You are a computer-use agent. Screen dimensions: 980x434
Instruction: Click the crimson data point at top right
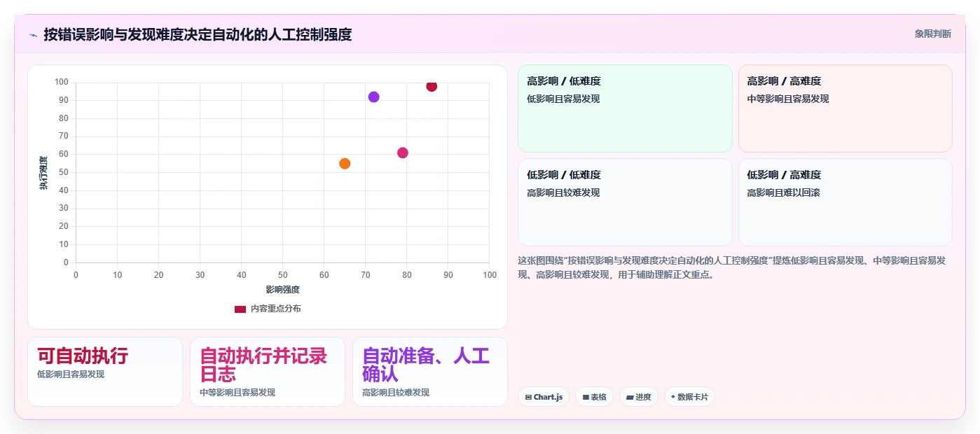click(x=432, y=86)
